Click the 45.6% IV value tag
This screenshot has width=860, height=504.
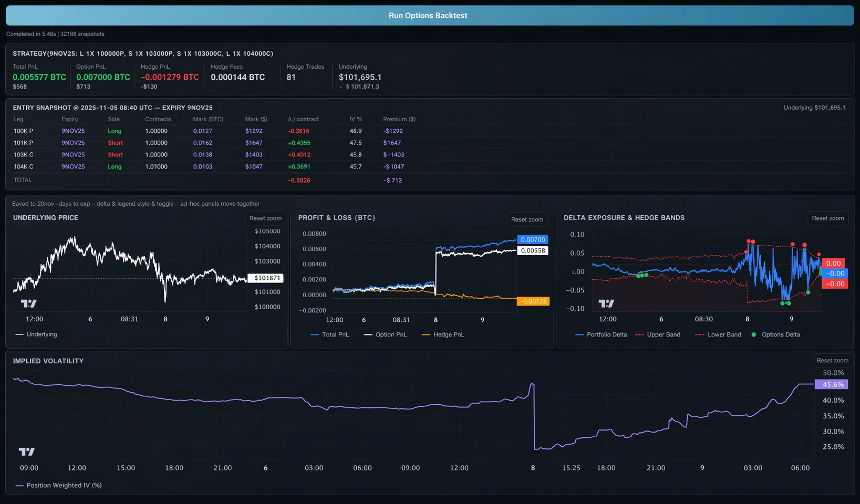coord(831,384)
